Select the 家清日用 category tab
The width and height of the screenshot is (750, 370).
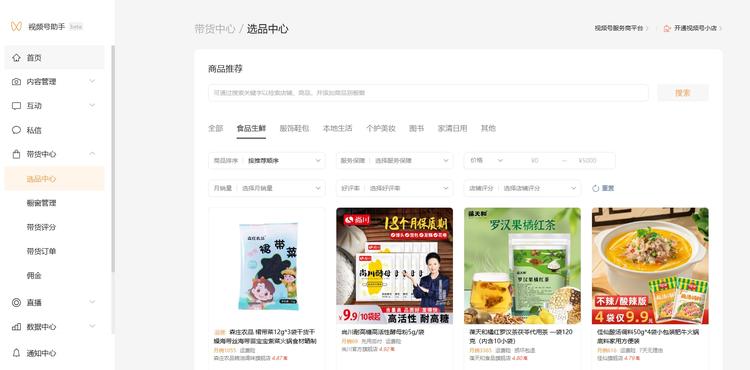pyautogui.click(x=452, y=128)
